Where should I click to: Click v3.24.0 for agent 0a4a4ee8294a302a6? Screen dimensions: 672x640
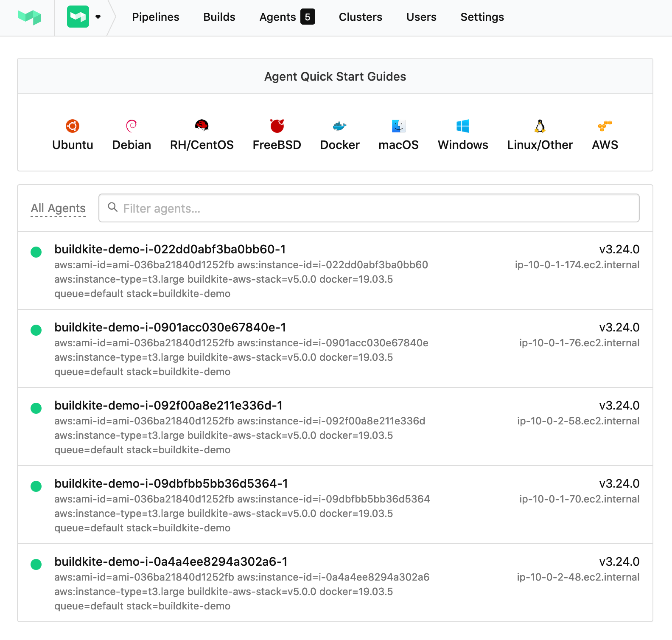coord(619,561)
